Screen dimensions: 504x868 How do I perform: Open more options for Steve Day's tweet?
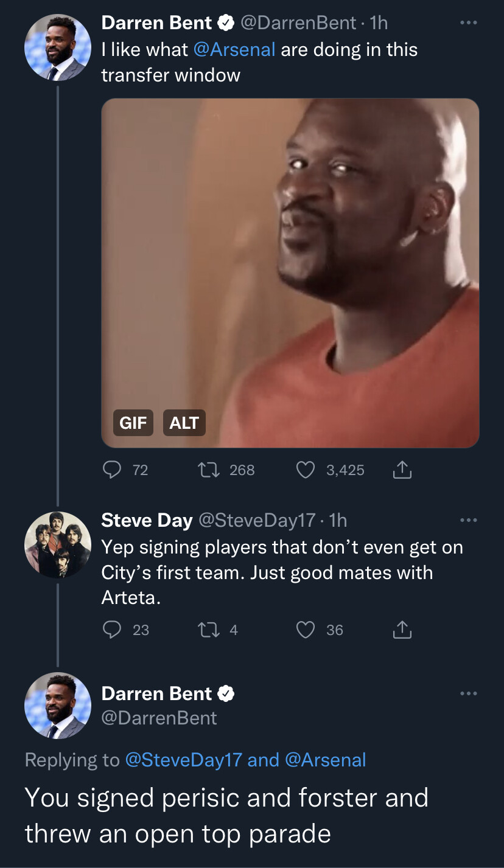468,521
